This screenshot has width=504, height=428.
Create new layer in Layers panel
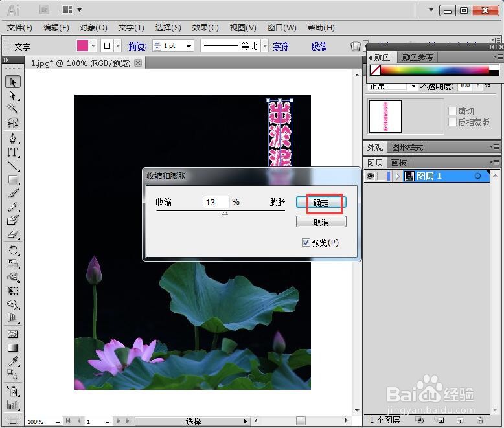[x=460, y=420]
